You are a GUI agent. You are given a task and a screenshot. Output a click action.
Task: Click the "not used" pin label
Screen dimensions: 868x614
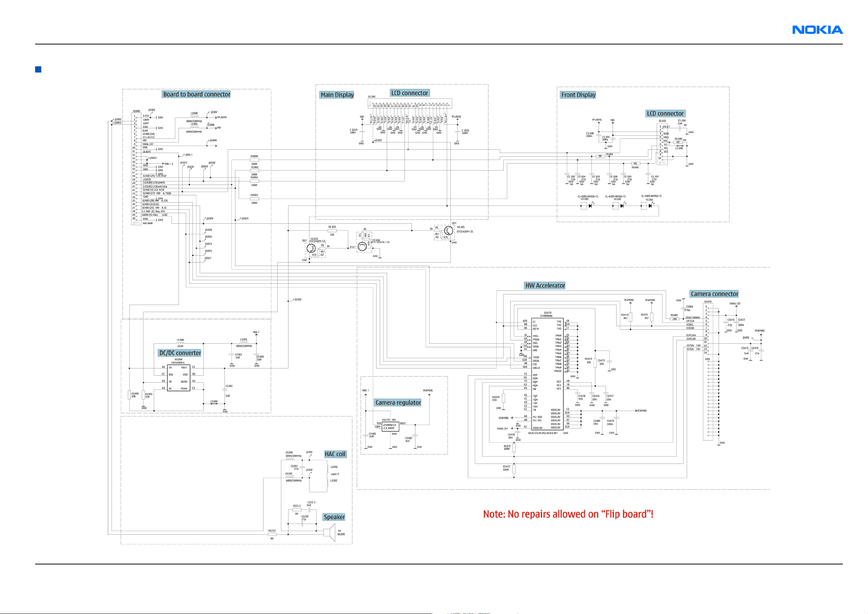(x=148, y=223)
